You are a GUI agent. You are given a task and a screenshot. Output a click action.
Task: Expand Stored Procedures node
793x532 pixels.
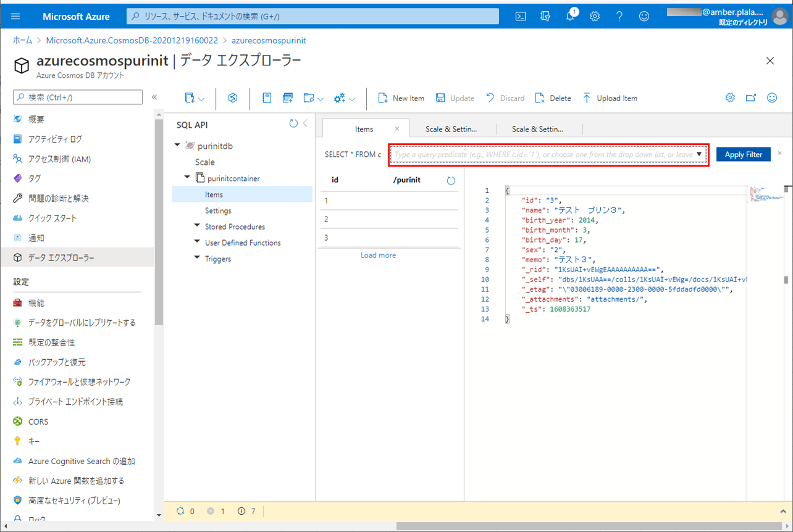pyautogui.click(x=198, y=226)
